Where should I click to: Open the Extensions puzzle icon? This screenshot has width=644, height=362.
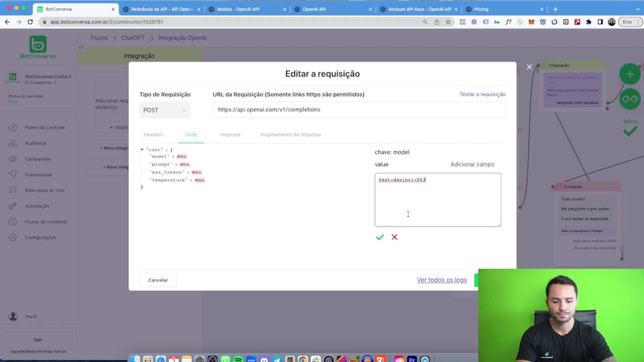click(x=588, y=21)
